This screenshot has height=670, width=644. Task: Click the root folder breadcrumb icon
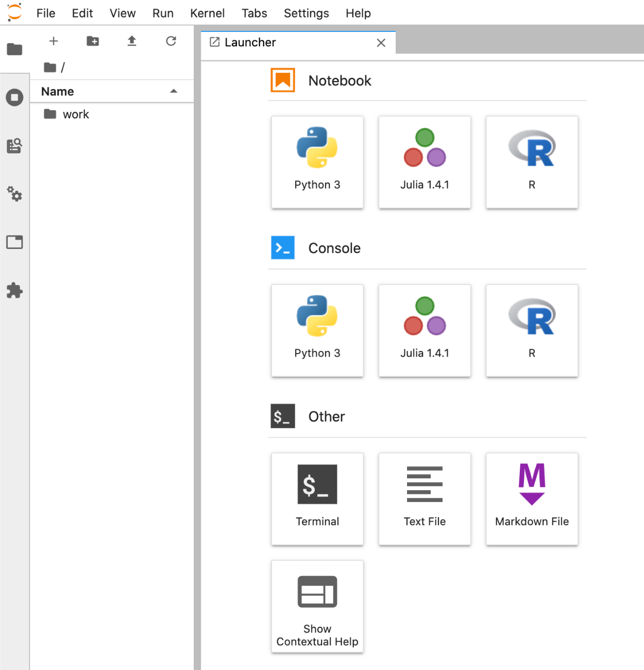pos(50,68)
